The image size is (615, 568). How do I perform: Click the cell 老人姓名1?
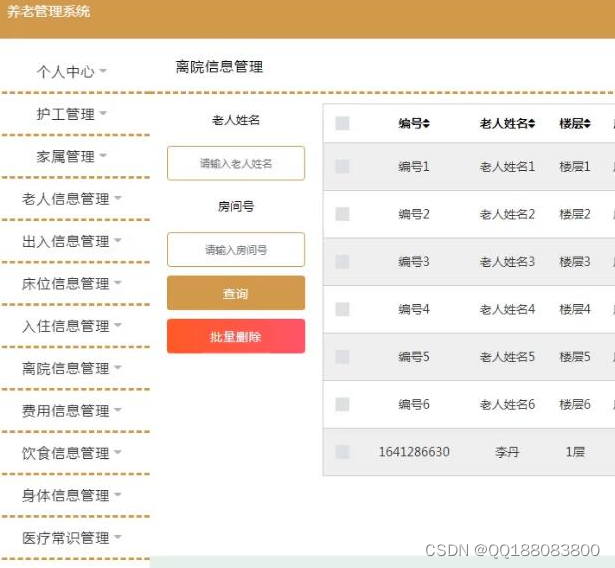[x=507, y=167]
